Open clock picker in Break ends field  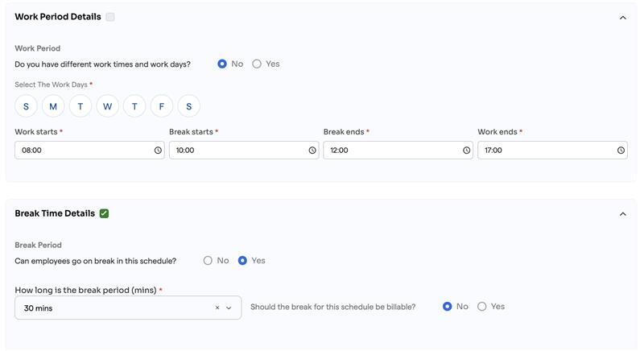[467, 151]
